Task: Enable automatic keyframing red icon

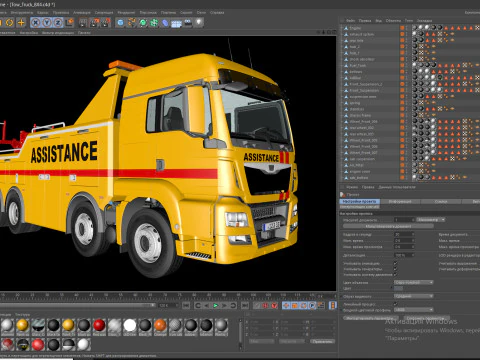Action: point(266,305)
